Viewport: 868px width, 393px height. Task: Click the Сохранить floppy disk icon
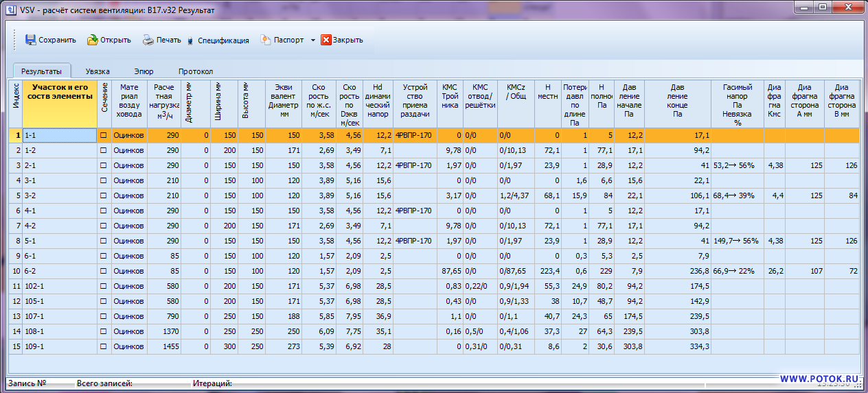click(x=31, y=40)
